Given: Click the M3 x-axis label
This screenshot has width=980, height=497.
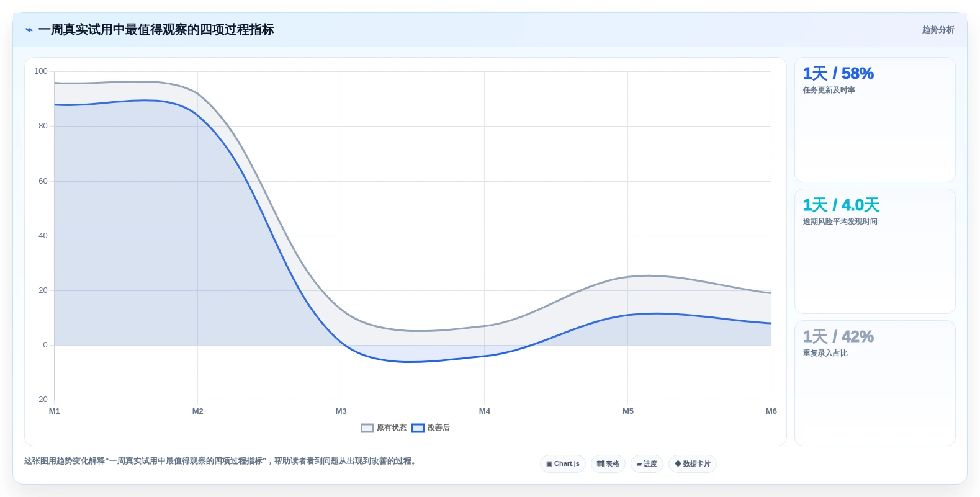Looking at the screenshot, I should click(x=341, y=411).
